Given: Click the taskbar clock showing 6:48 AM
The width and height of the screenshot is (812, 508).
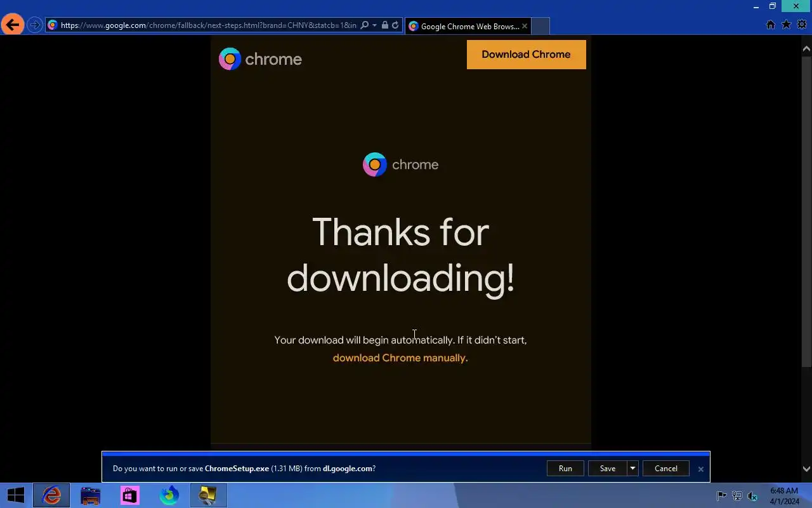Looking at the screenshot, I should coord(784,495).
